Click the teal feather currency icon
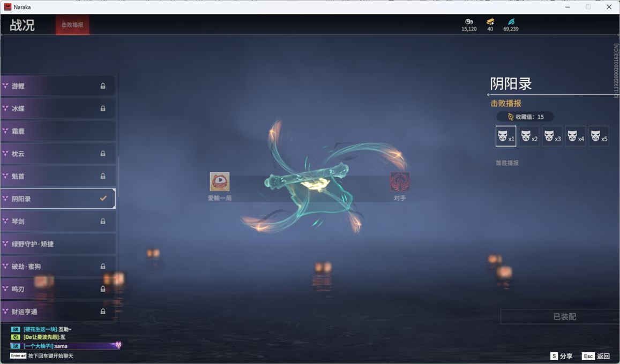This screenshot has width=620, height=364. (511, 22)
